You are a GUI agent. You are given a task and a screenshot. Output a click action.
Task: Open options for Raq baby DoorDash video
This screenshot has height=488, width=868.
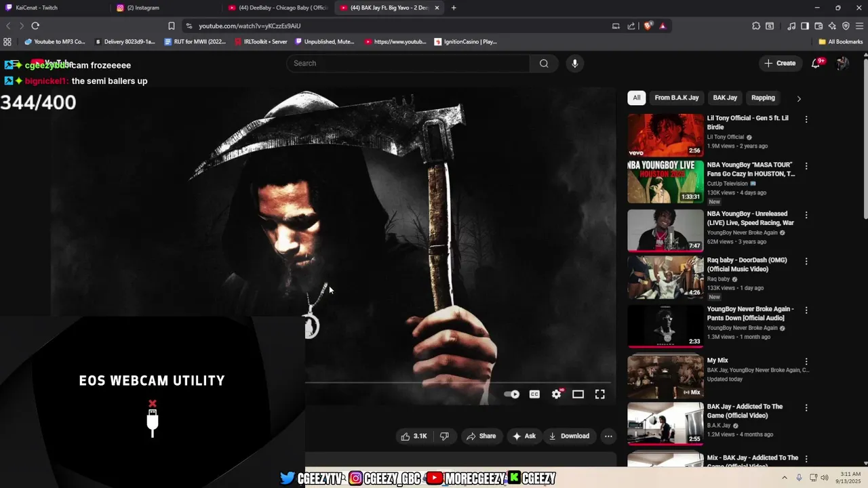(806, 261)
